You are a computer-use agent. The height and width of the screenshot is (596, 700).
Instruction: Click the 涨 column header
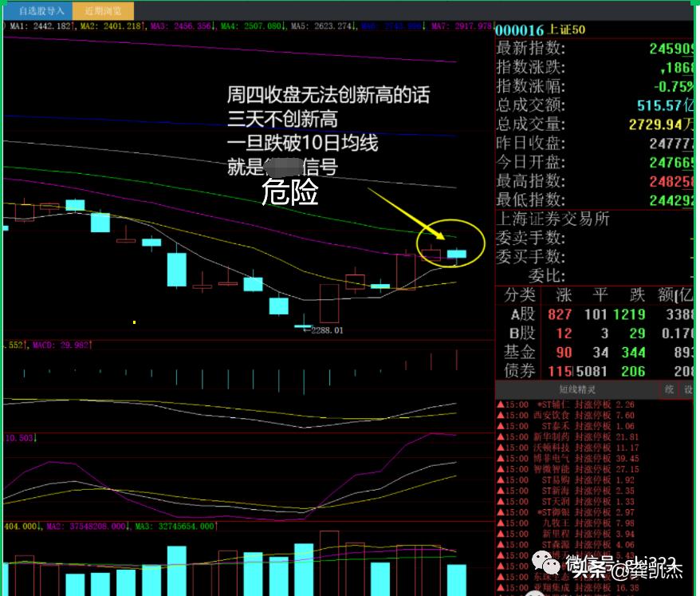pyautogui.click(x=564, y=295)
